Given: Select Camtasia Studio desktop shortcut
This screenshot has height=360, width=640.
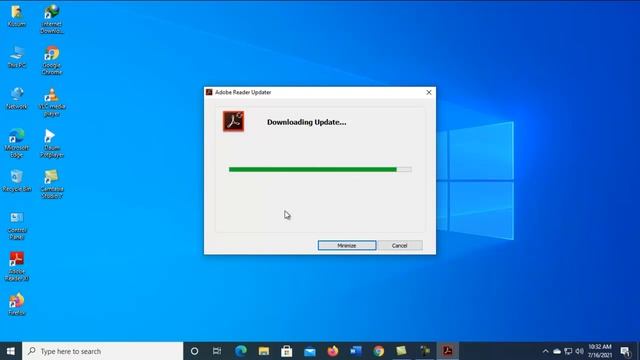Looking at the screenshot, I should pyautogui.click(x=52, y=184).
